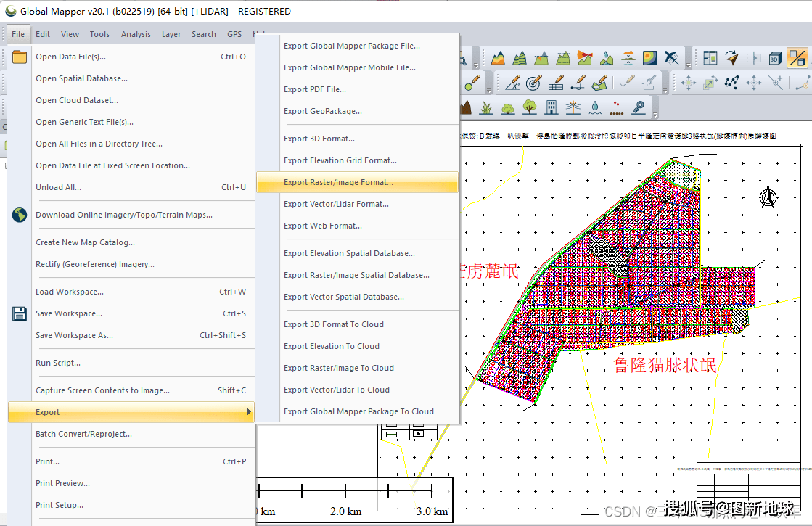Toggle the highlighted 2D/3D view link button

797,58
